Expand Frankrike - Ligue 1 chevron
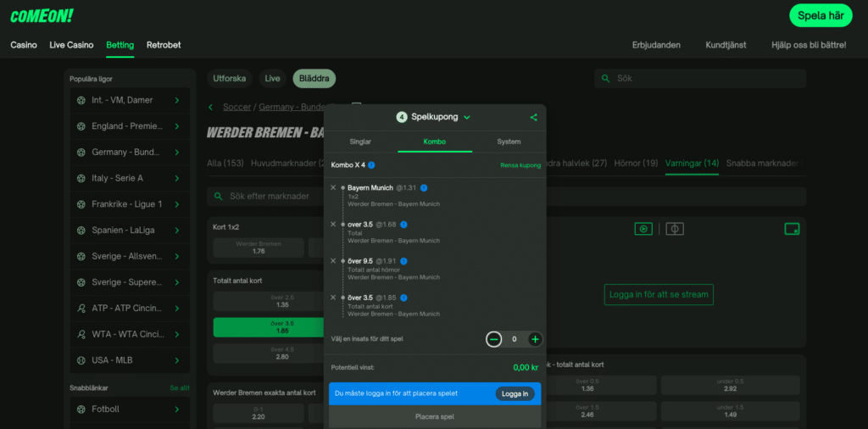Viewport: 868px width, 429px height. pos(177,204)
